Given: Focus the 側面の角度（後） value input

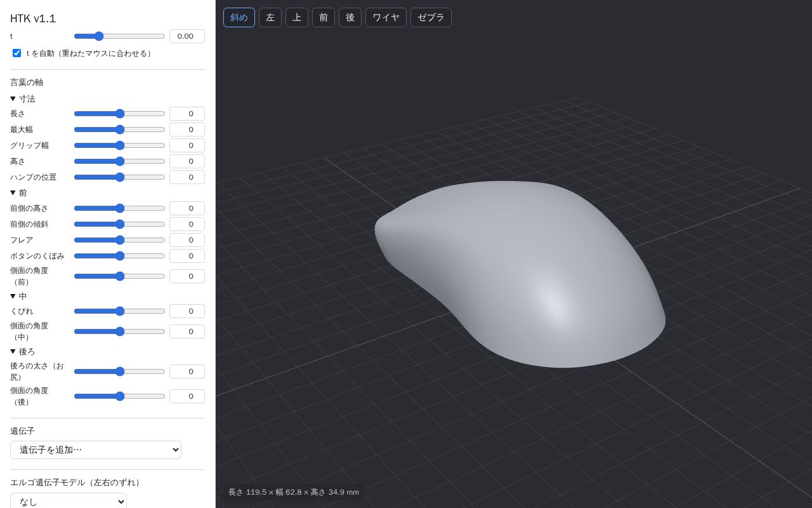Looking at the screenshot, I should click(x=187, y=396).
